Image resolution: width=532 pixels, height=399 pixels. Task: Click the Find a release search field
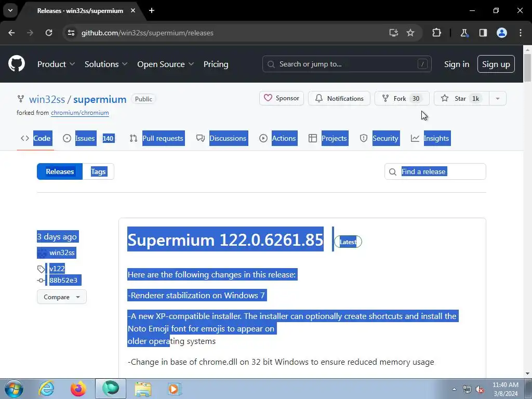435,171
